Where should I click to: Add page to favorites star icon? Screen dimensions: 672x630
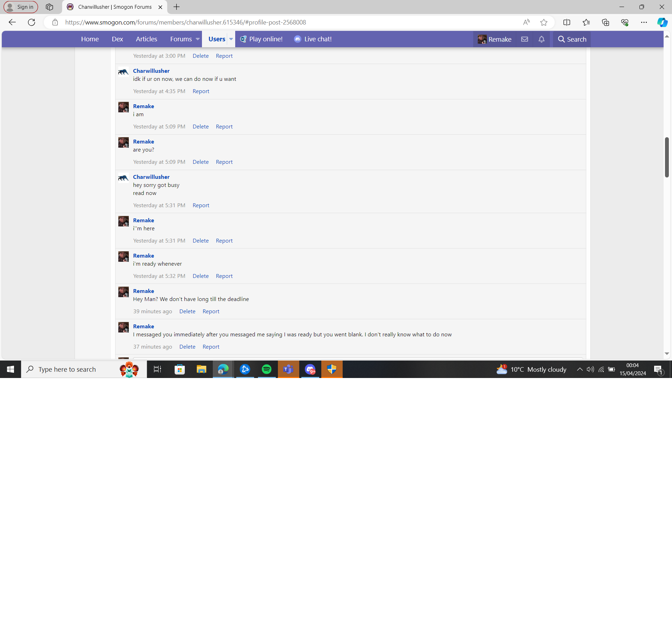(x=544, y=22)
